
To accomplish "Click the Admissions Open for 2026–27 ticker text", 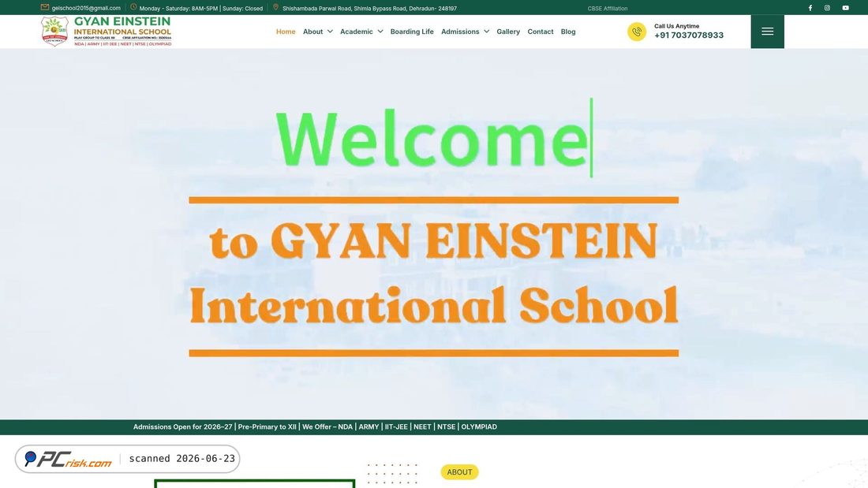I will [315, 427].
